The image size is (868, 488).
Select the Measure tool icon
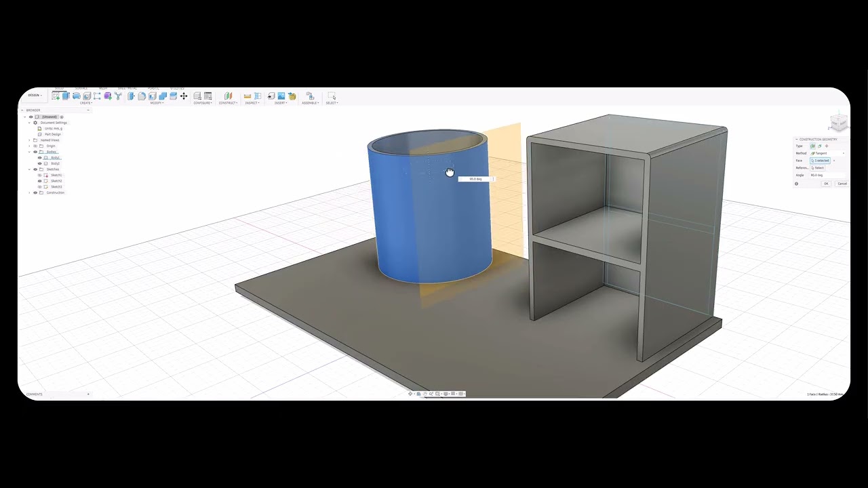point(248,96)
